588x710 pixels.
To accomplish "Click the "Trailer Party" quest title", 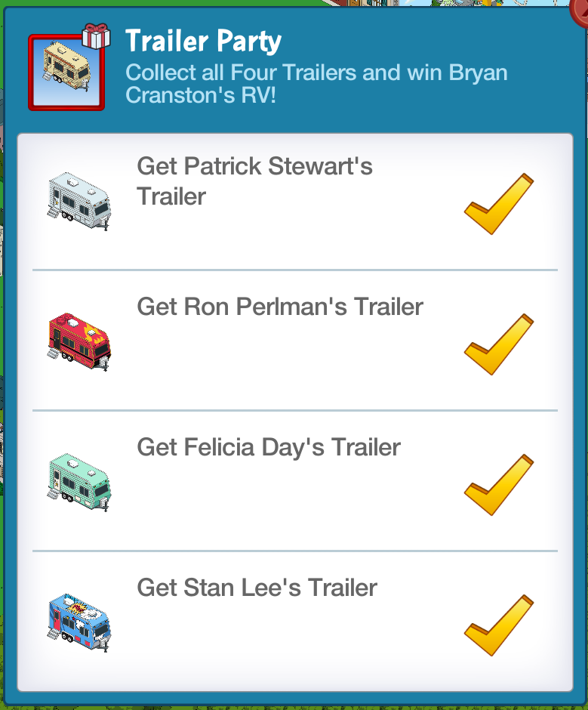I will point(203,41).
